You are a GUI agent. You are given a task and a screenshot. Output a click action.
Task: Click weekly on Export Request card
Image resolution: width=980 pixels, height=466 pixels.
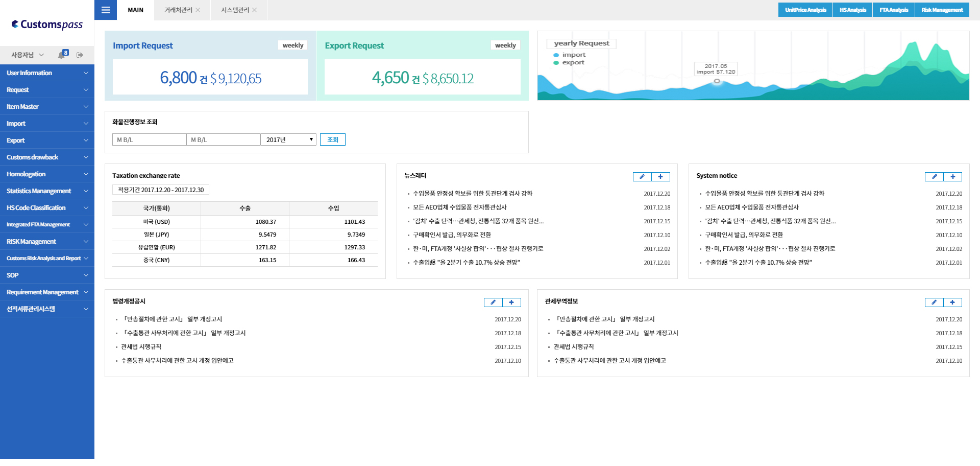pos(505,45)
